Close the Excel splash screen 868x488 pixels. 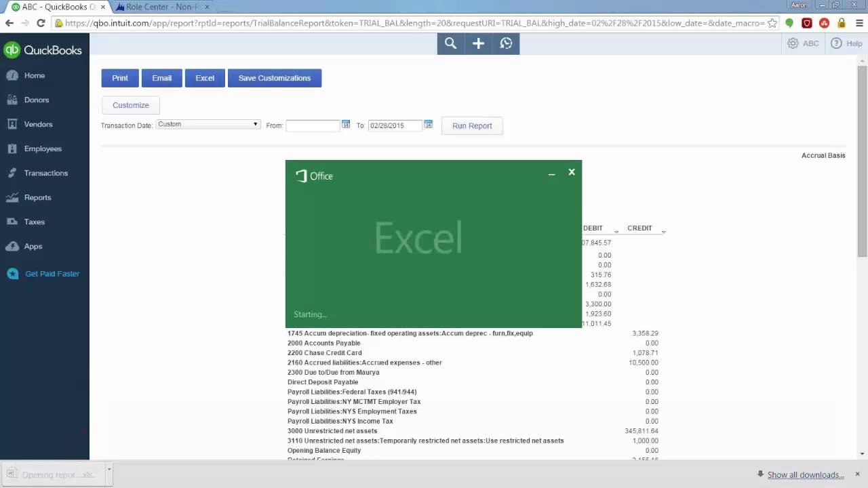[x=572, y=172]
